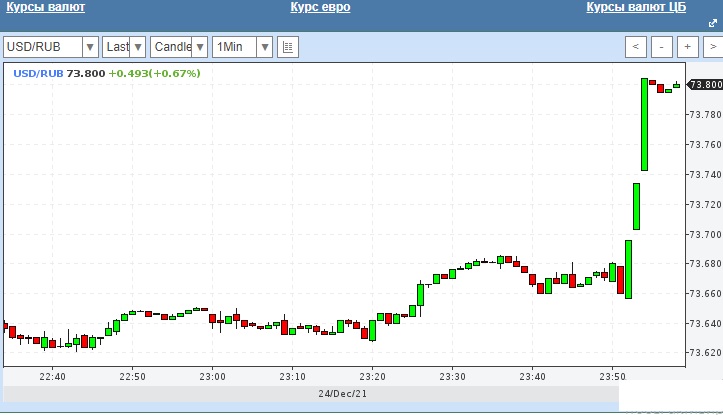Click the 73.760 price axis label
The height and width of the screenshot is (415, 723).
click(705, 145)
